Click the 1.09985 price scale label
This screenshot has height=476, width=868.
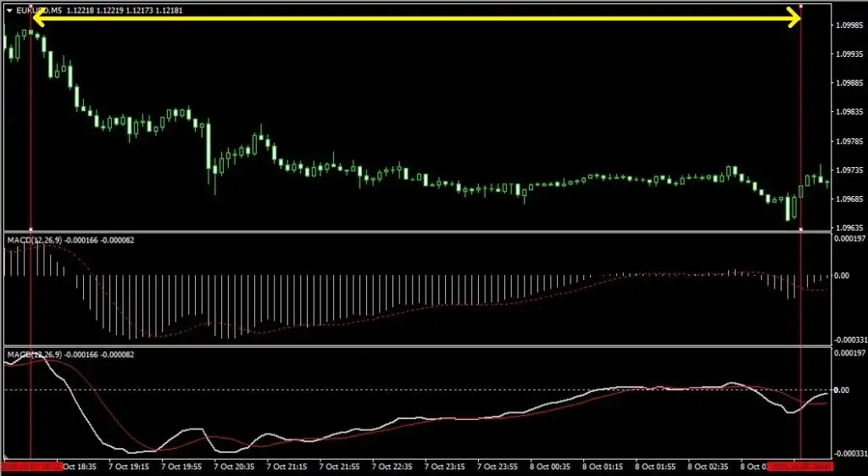(849, 26)
